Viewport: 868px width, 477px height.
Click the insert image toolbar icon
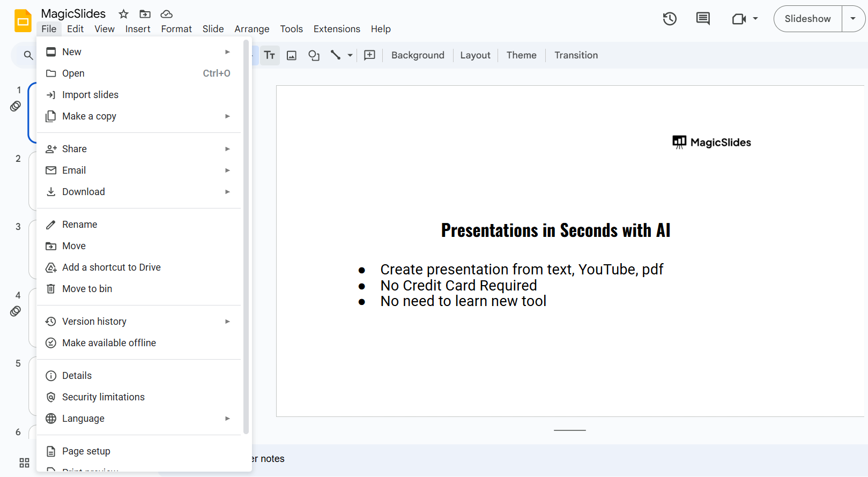pyautogui.click(x=292, y=55)
